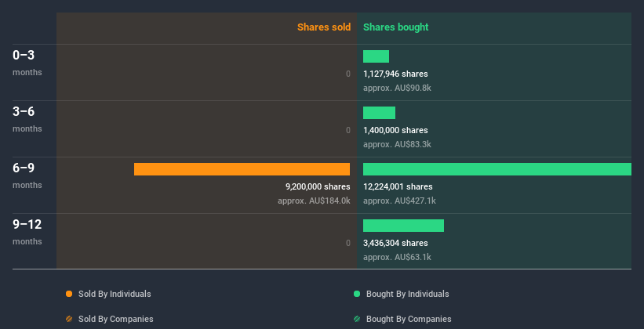Click the green 3–6 months bought bar

pos(379,113)
